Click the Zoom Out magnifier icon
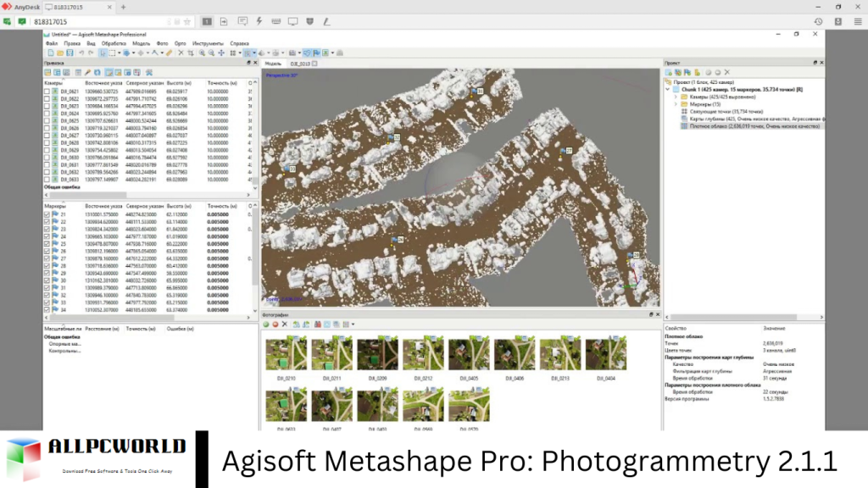868x488 pixels. [x=211, y=53]
